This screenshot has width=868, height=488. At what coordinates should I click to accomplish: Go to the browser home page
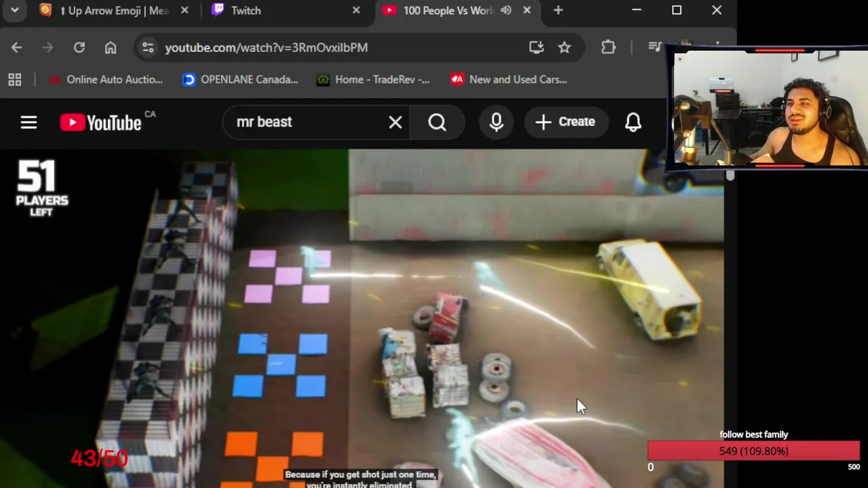click(111, 47)
